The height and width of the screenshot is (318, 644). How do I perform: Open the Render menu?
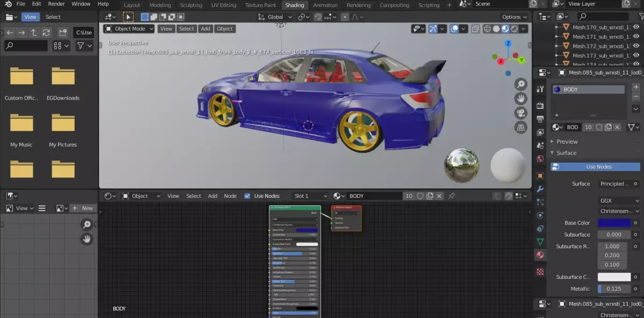pos(56,4)
